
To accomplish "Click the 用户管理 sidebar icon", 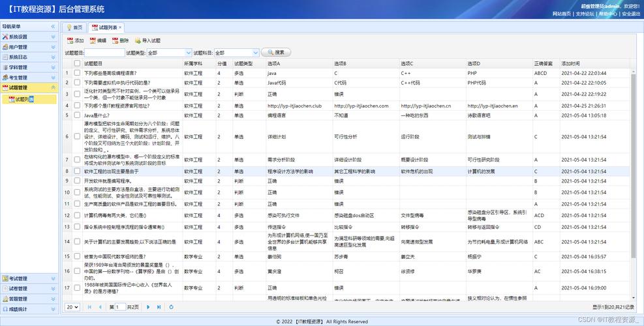I will coord(5,47).
